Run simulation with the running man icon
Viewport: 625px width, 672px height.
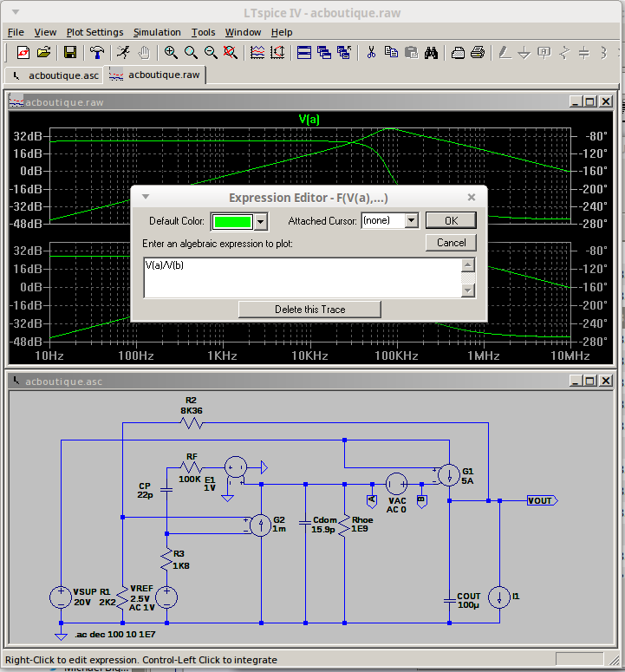click(123, 53)
